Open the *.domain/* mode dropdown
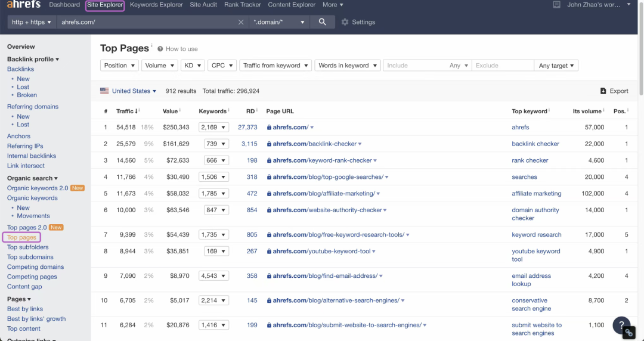 coord(279,22)
